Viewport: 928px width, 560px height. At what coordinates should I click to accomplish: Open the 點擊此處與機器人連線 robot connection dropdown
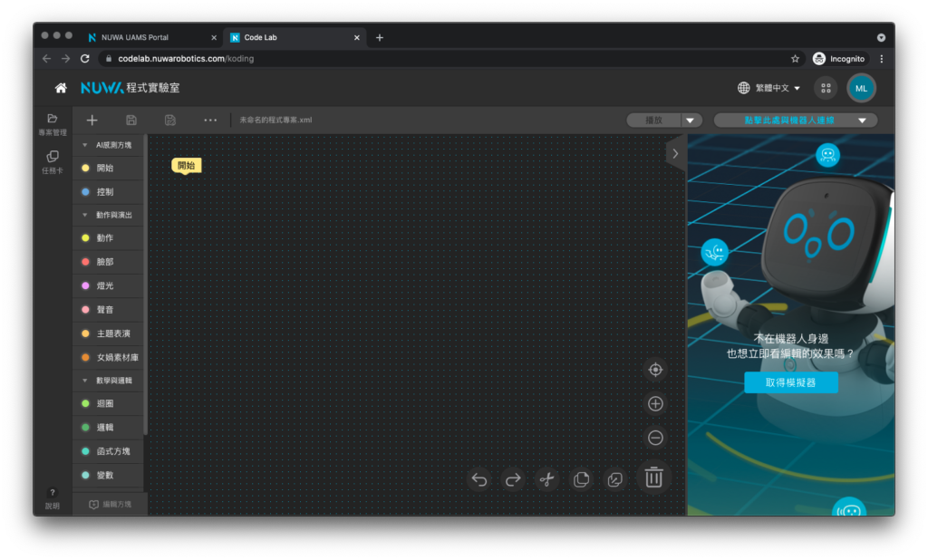click(x=795, y=121)
